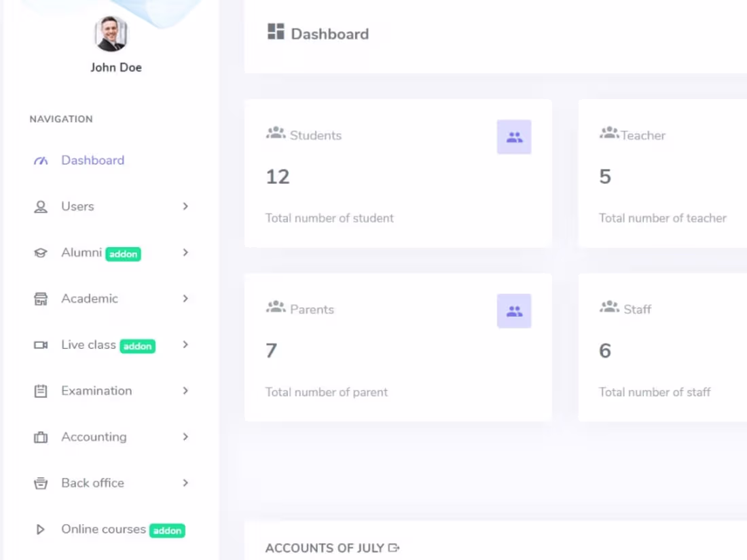747x560 pixels.
Task: Click the Academic building icon
Action: pyautogui.click(x=41, y=299)
